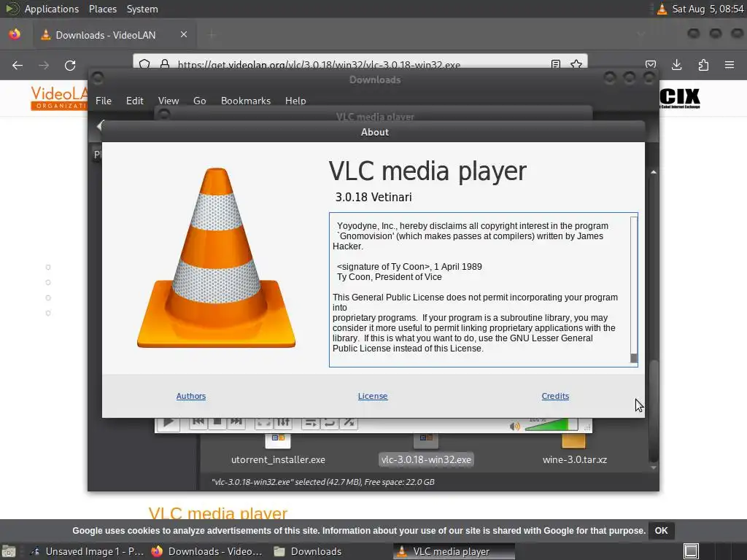Image resolution: width=747 pixels, height=560 pixels.
Task: Open the License link in About dialog
Action: 373,396
